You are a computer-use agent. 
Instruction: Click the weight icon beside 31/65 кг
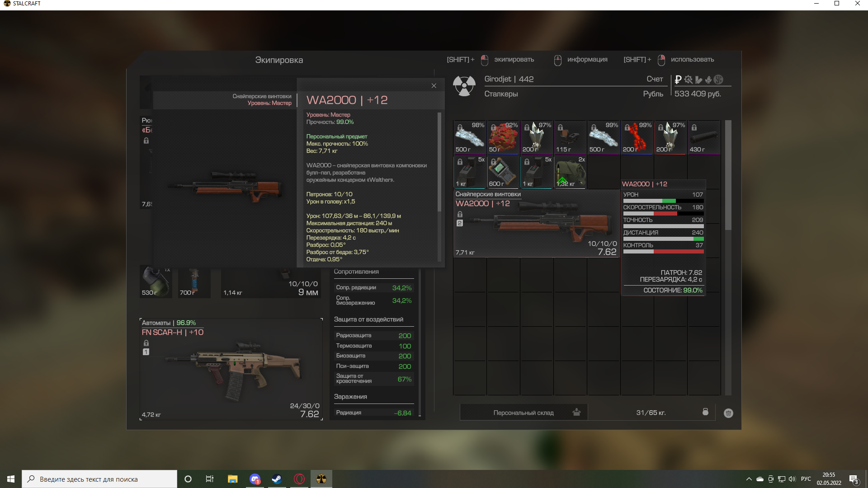[x=705, y=412]
